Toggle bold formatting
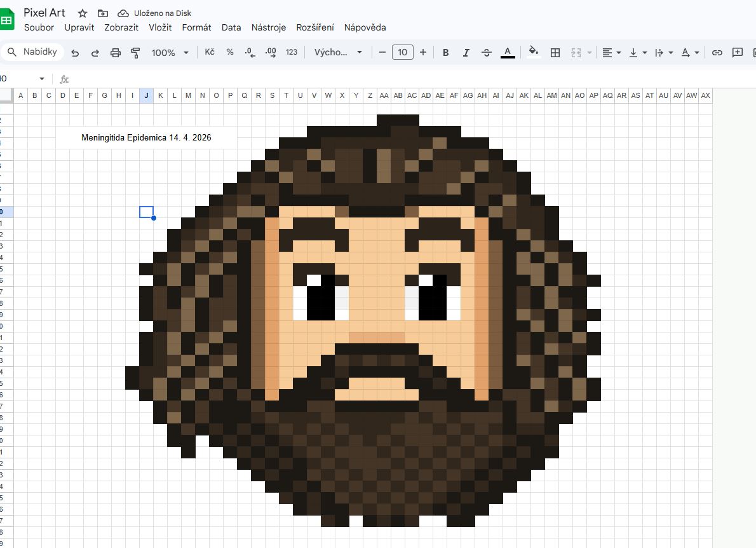Image resolution: width=756 pixels, height=548 pixels. [x=445, y=53]
